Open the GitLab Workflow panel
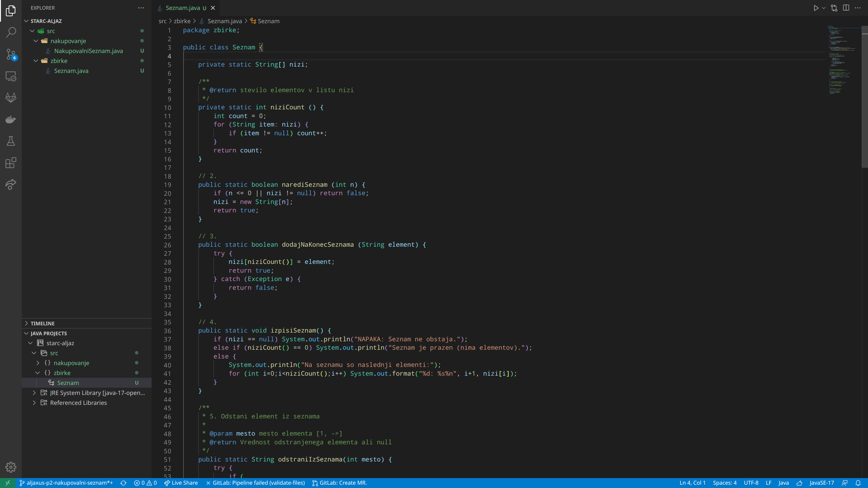This screenshot has height=488, width=868. [11, 98]
